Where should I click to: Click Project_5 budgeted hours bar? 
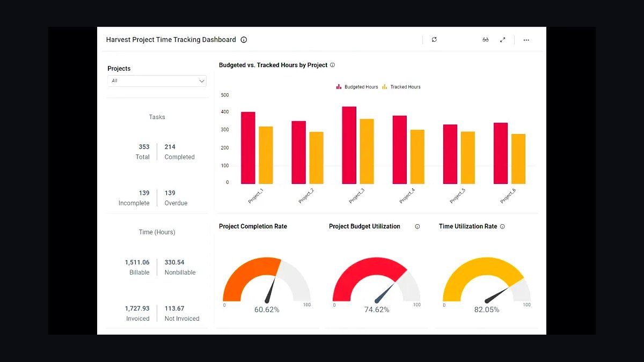tap(450, 154)
